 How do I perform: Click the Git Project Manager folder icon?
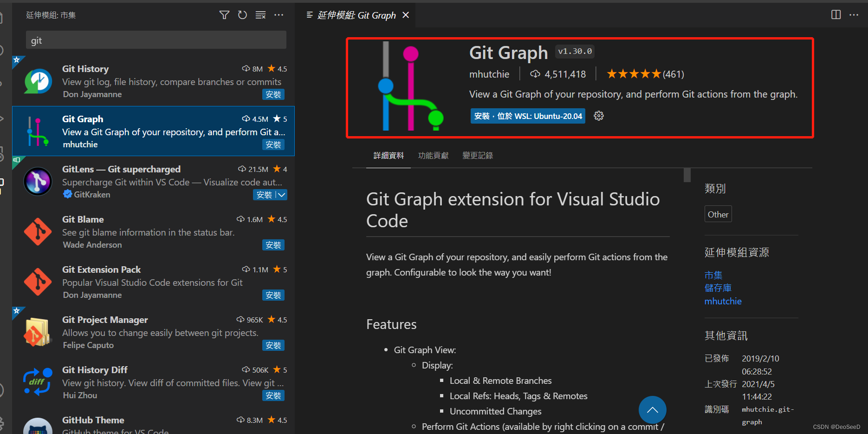click(x=37, y=332)
